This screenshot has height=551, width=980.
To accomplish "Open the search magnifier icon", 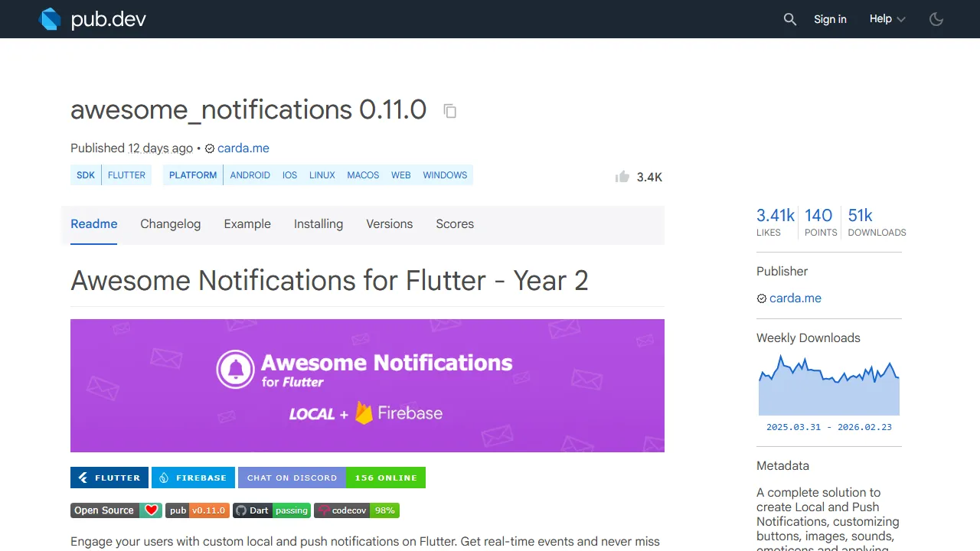I will (790, 19).
